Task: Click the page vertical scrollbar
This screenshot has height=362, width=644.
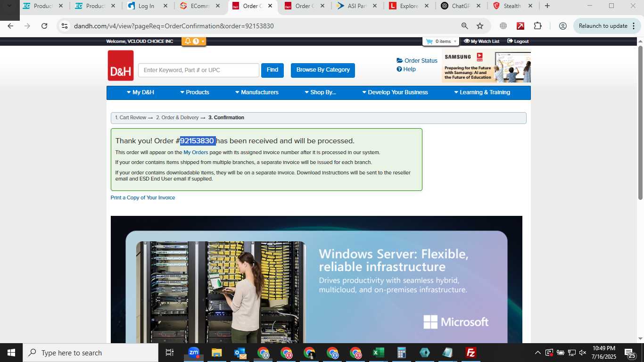Action: point(640,123)
